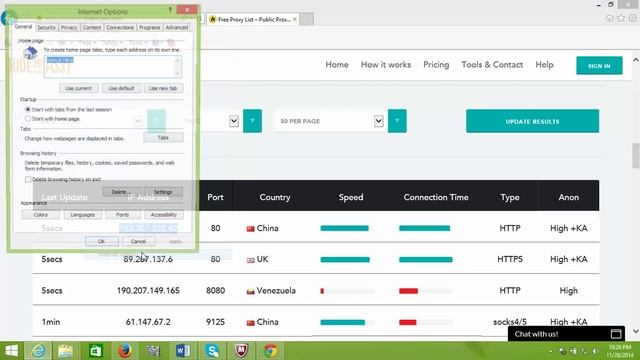Viewport: 640px width, 360px height.
Task: Confirm dialog with OK
Action: [x=102, y=241]
